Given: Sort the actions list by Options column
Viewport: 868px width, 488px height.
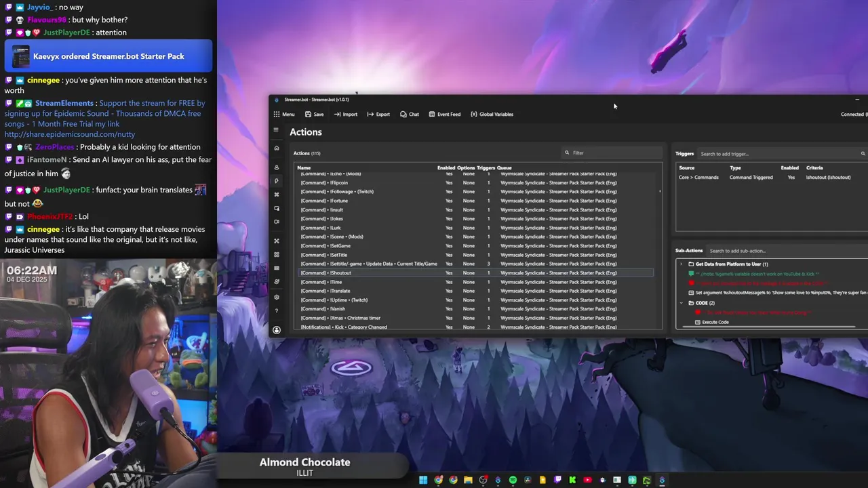Looking at the screenshot, I should tap(466, 167).
